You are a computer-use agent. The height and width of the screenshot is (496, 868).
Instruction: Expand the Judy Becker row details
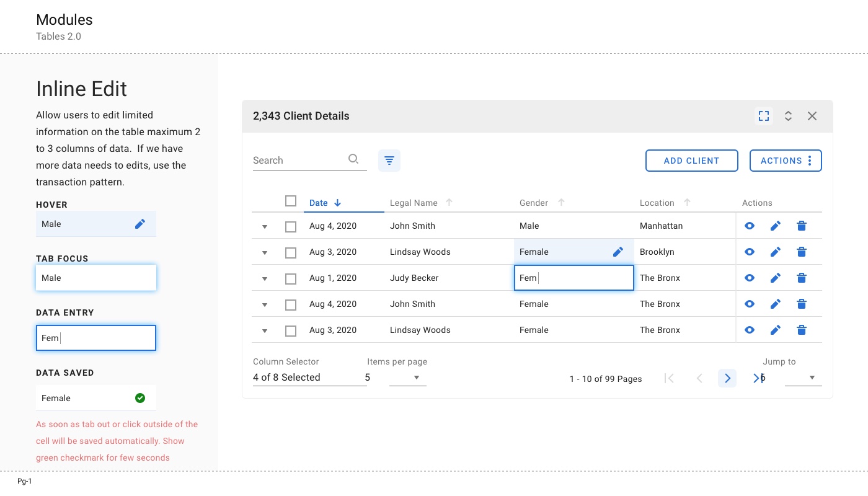click(x=265, y=279)
